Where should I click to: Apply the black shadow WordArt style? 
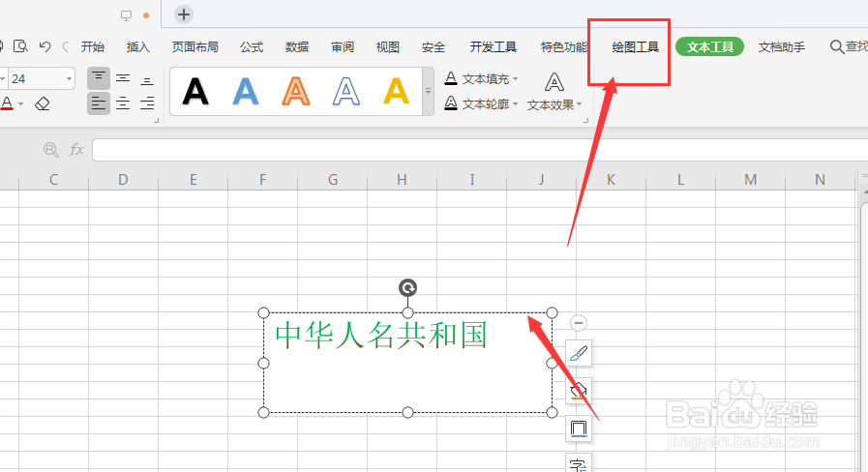(x=195, y=91)
